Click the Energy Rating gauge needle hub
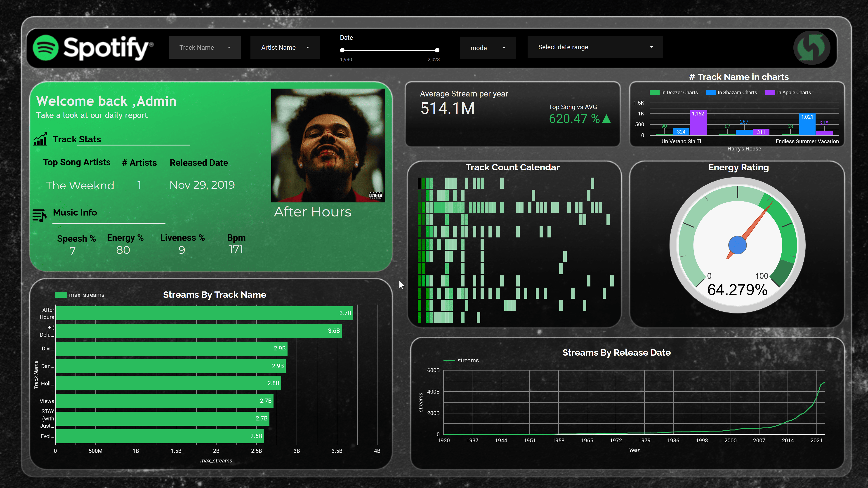Screen dimensions: 868x488 [737, 245]
